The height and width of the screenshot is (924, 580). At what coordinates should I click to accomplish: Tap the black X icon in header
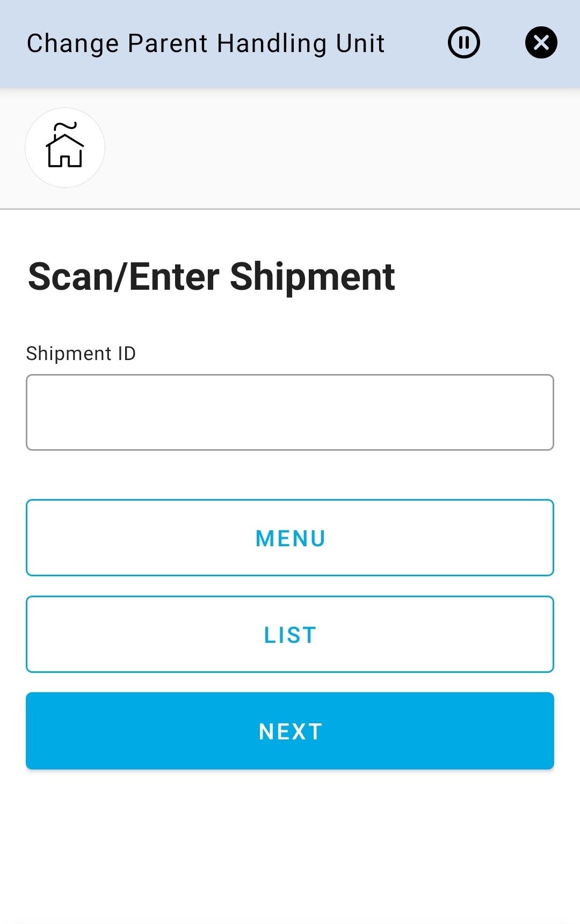[541, 42]
